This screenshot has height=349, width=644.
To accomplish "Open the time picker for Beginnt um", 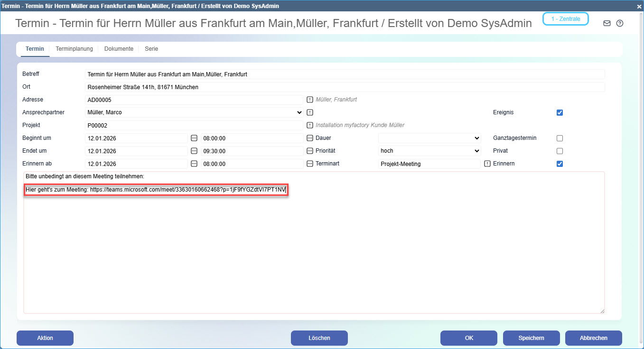I will (309, 138).
